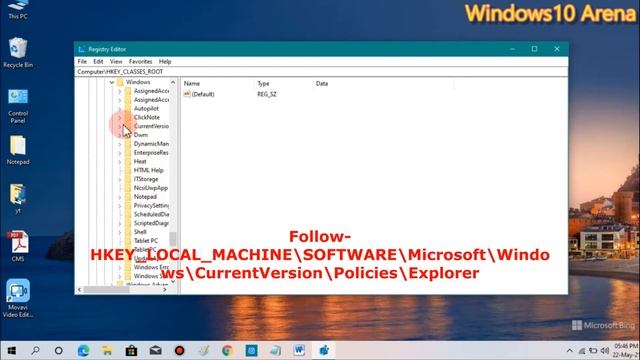Launch Microsoft Edge from taskbar
The width and height of the screenshot is (640, 360).
(84, 351)
